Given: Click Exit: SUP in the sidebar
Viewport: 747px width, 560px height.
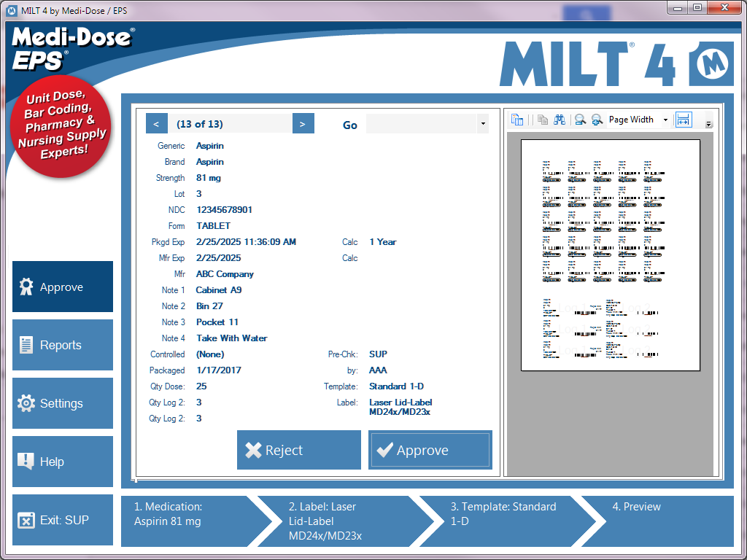Looking at the screenshot, I should (x=63, y=520).
